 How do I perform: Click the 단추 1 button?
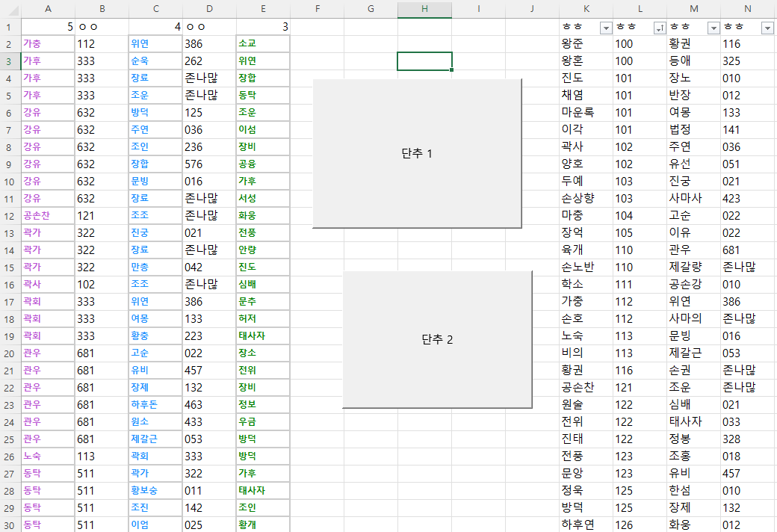417,153
